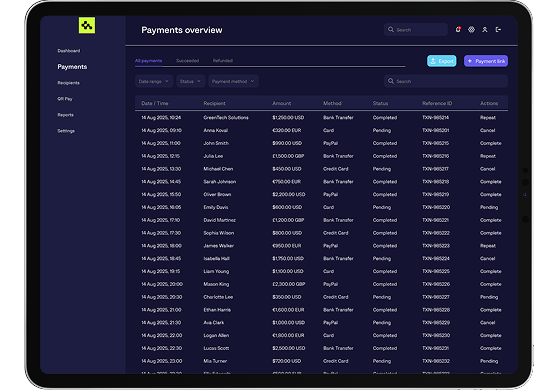The image size is (560, 391).
Task: Repeat the GreenTech Solutions payment
Action: (488, 117)
